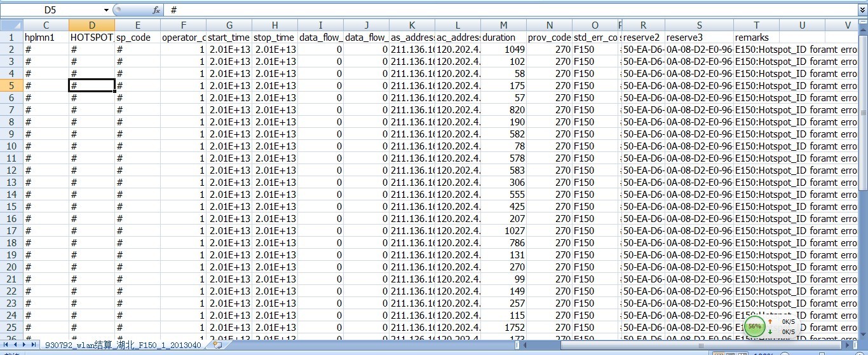Select row 20 header
868x355 pixels.
click(x=11, y=267)
